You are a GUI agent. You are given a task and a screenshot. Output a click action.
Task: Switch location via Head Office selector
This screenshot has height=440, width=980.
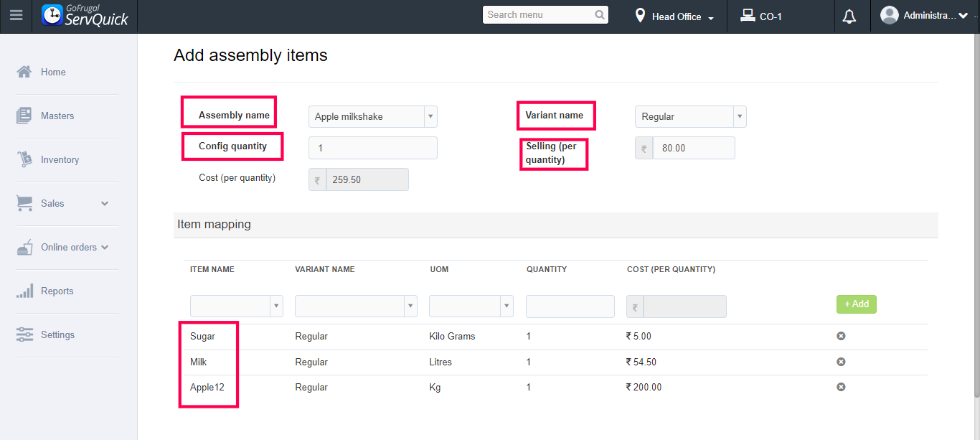click(x=674, y=17)
